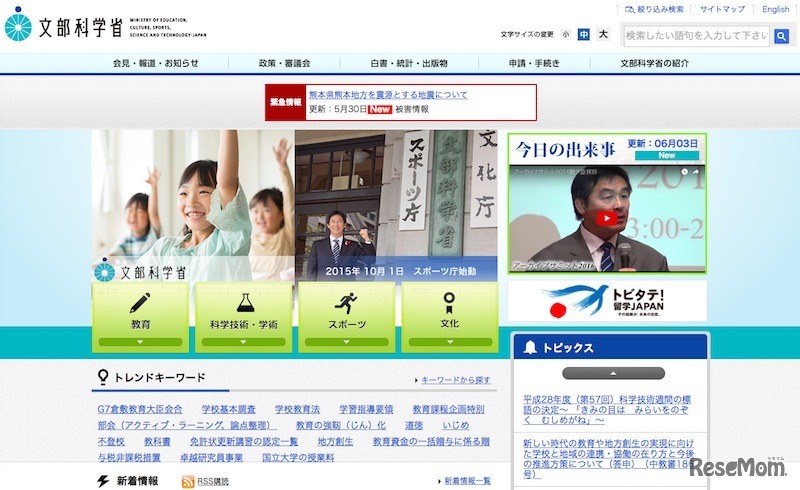This screenshot has width=800, height=490.
Task: Open 道徳 keyword link
Action: pos(414,426)
